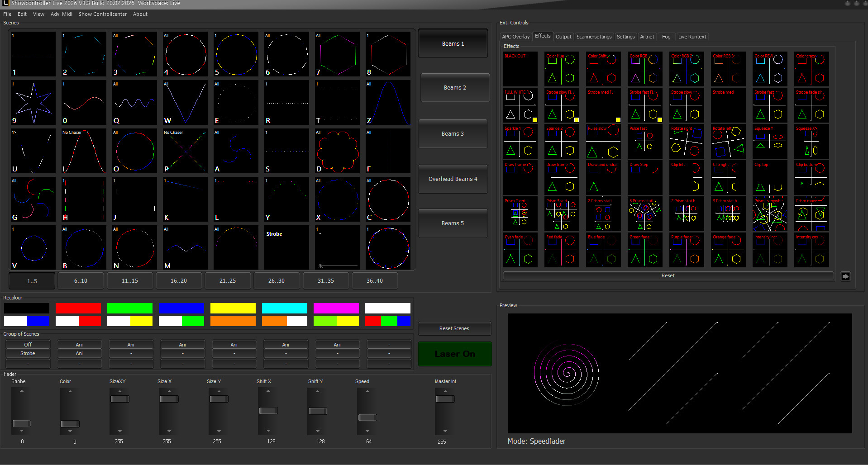This screenshot has height=465, width=868.
Task: Select the Overhead Beams 4 button
Action: pyautogui.click(x=453, y=179)
